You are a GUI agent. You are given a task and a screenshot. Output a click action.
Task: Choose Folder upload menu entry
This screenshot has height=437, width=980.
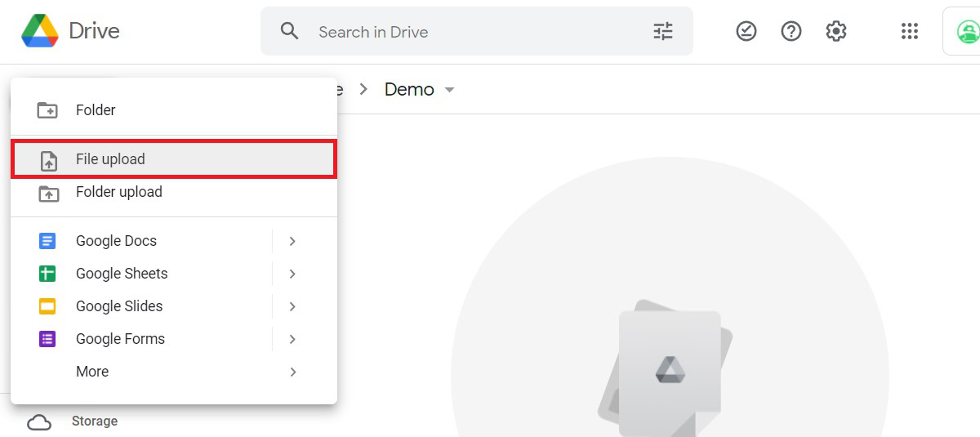[x=118, y=192]
